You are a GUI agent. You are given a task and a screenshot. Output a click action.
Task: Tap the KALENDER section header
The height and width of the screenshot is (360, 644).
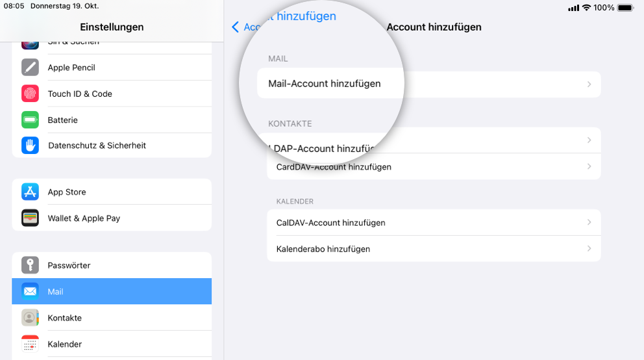tap(295, 201)
